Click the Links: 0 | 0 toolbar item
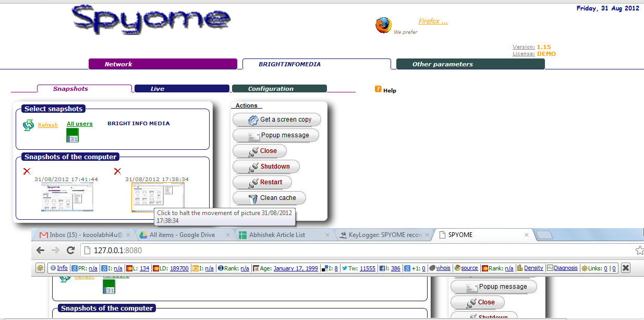The width and height of the screenshot is (644, 320). point(599,268)
